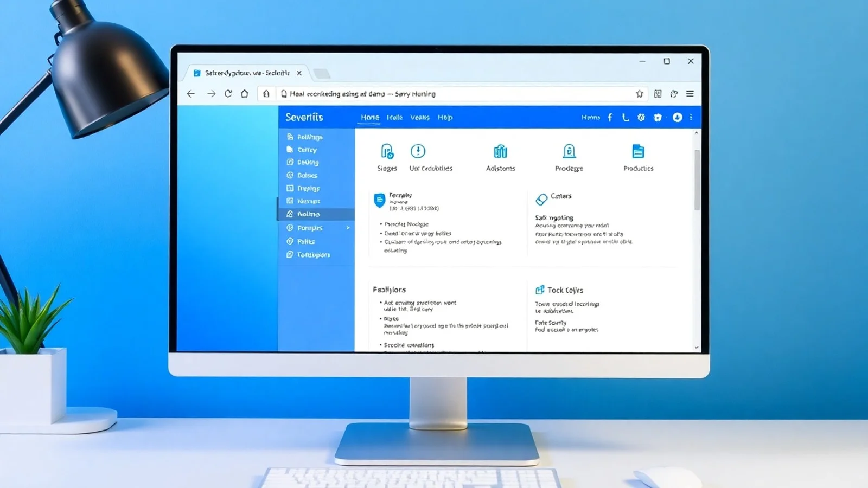The height and width of the screenshot is (488, 868).
Task: Click the Facebook icon in the header
Action: (x=610, y=117)
